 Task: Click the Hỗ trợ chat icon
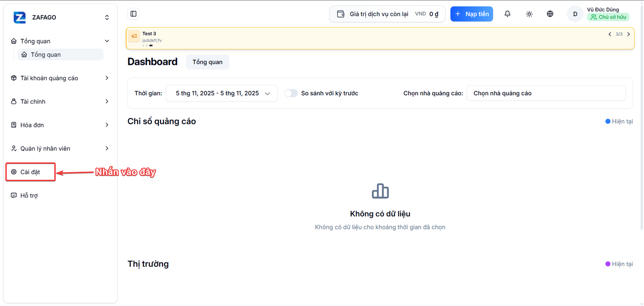[14, 195]
